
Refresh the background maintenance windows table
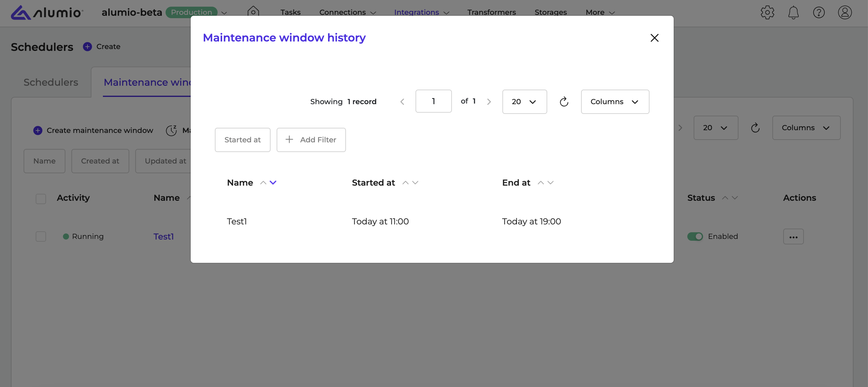click(x=755, y=128)
